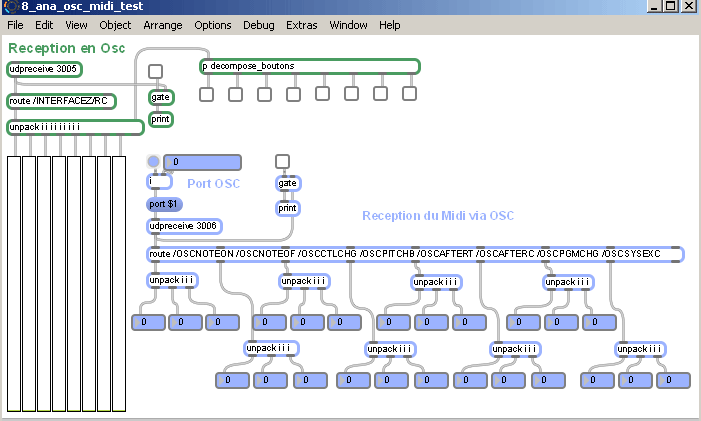Select the long route /OSCNOTEON object

(414, 254)
